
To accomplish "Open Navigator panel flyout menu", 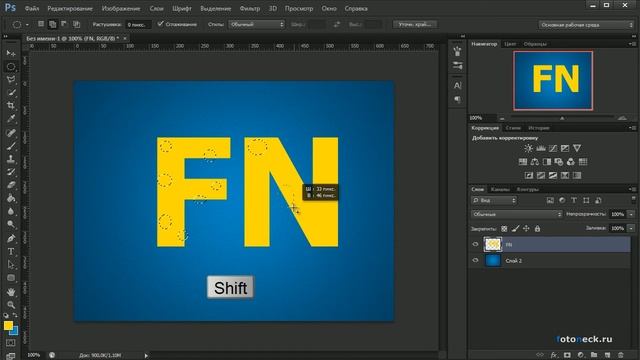I will click(x=632, y=44).
